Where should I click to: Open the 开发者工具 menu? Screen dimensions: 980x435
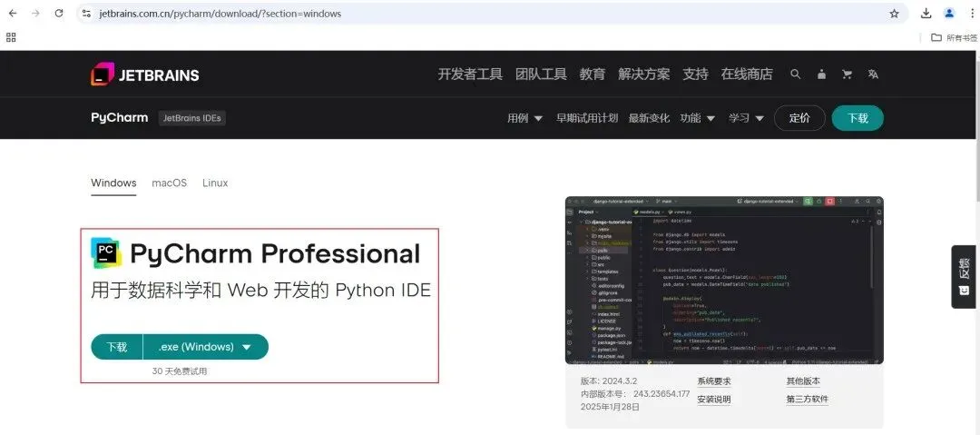[470, 74]
